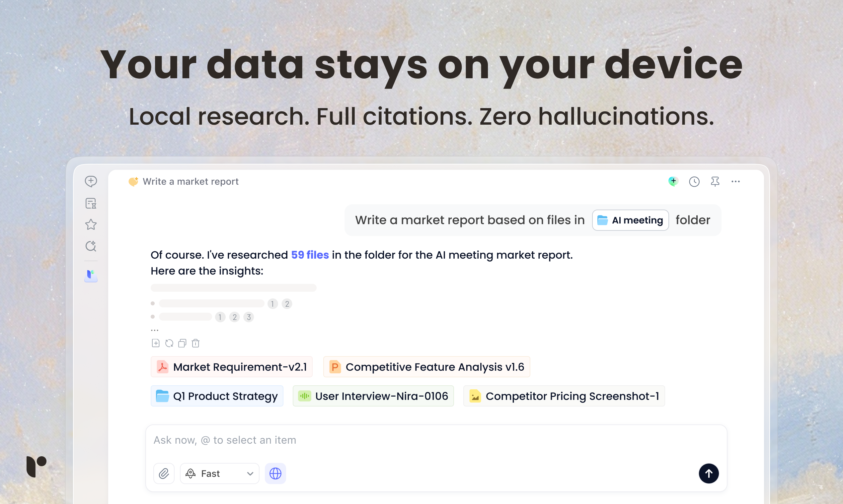The width and height of the screenshot is (843, 504).
Task: Send message with the arrow button
Action: [x=708, y=473]
